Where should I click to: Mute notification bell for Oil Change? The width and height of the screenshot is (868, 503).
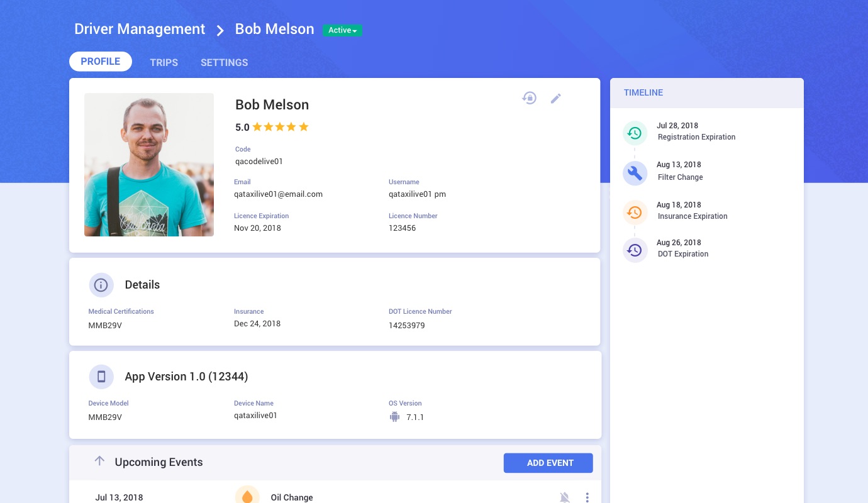[565, 497]
